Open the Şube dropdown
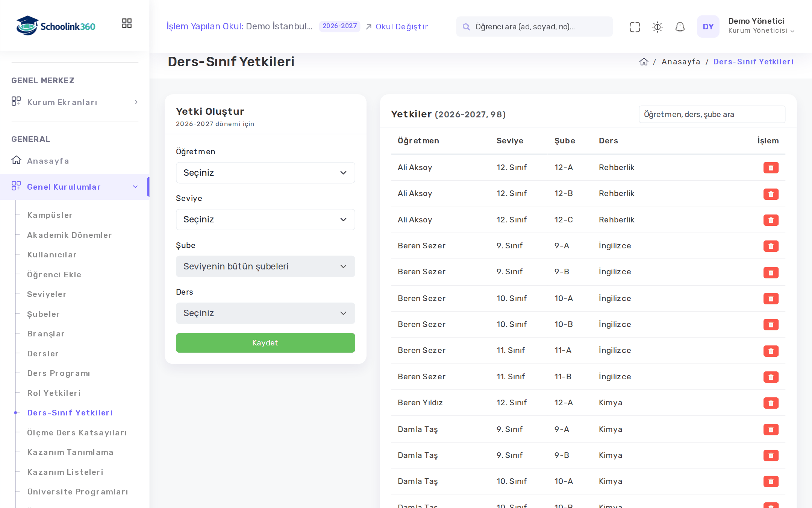The image size is (812, 508). pos(265,266)
